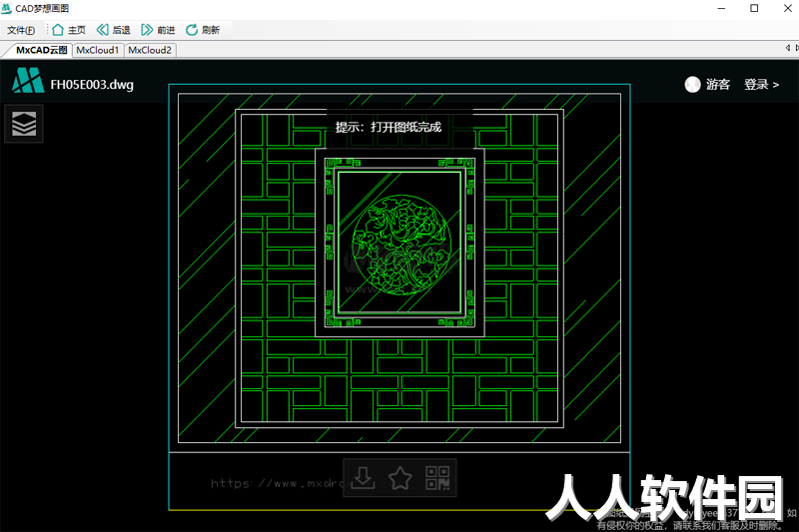Favorite the drawing with star icon

click(400, 478)
